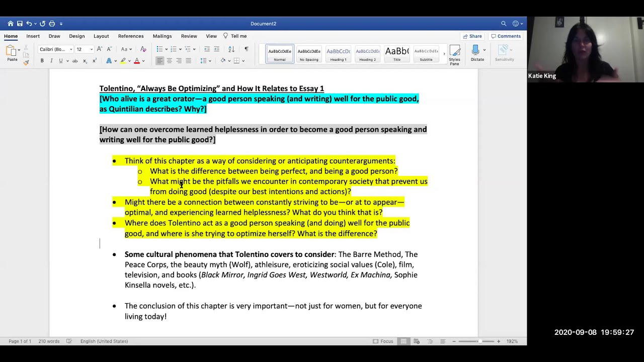This screenshot has width=644, height=362.
Task: Copy selection with the copy icon
Action: pos(26,54)
